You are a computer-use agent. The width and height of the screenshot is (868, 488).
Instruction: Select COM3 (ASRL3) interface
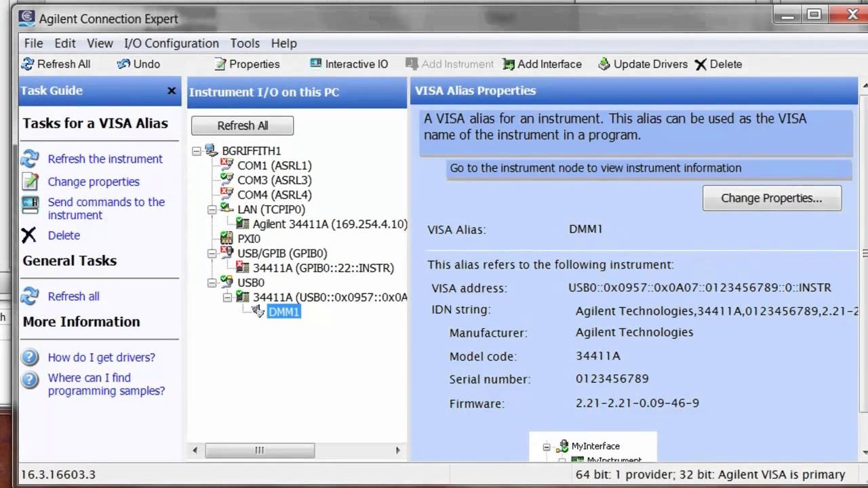(275, 180)
